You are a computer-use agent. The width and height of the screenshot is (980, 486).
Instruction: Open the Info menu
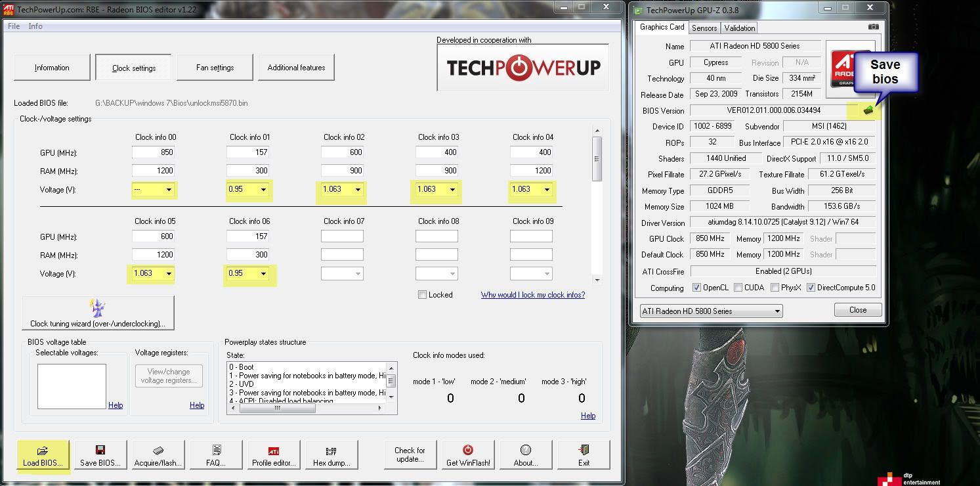coord(35,26)
